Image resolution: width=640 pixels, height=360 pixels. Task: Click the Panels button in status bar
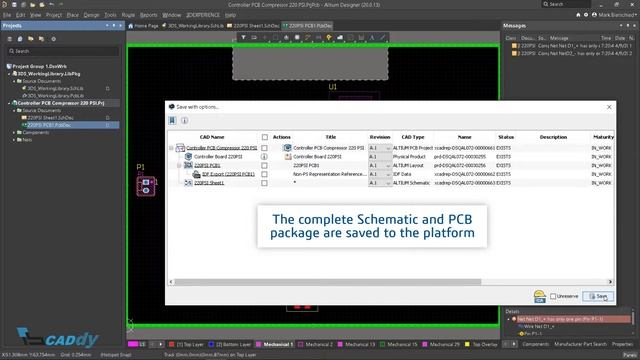click(x=630, y=355)
